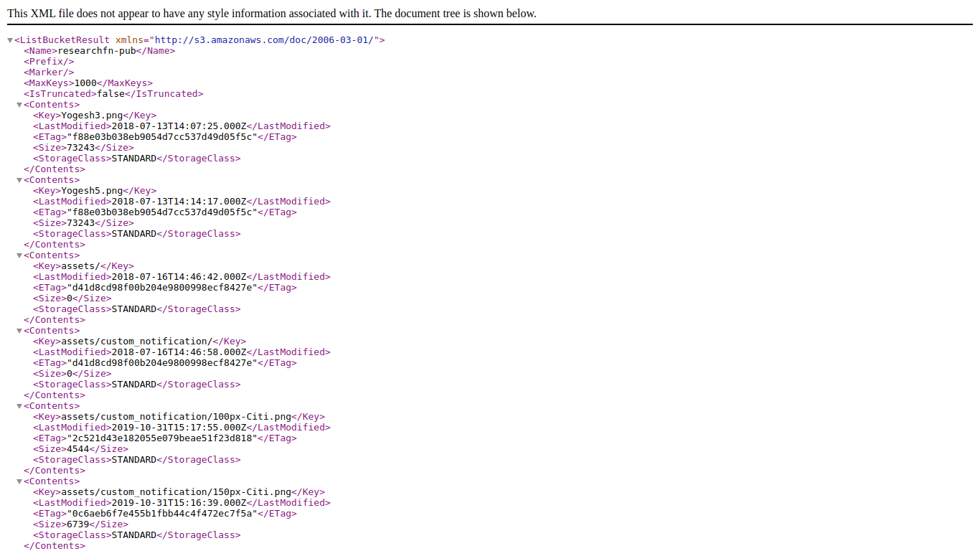Image resolution: width=980 pixels, height=551 pixels.
Task: Click the key assets/custom_notification/ folder
Action: tap(136, 342)
